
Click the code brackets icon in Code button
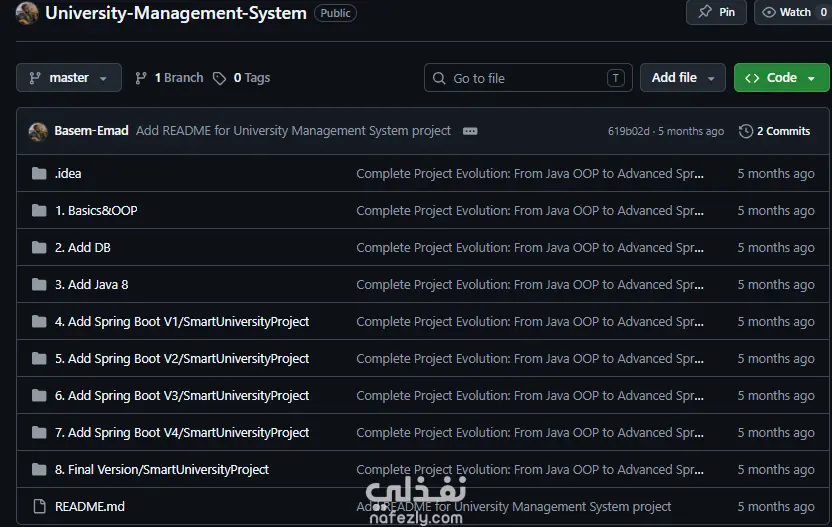752,78
